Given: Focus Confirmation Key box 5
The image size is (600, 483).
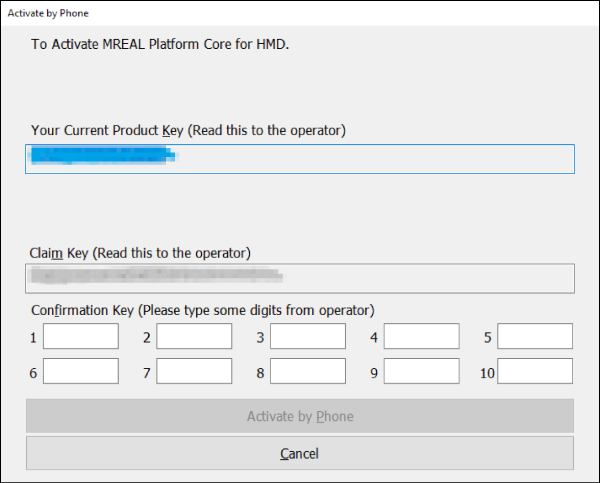Looking at the screenshot, I should pyautogui.click(x=535, y=336).
